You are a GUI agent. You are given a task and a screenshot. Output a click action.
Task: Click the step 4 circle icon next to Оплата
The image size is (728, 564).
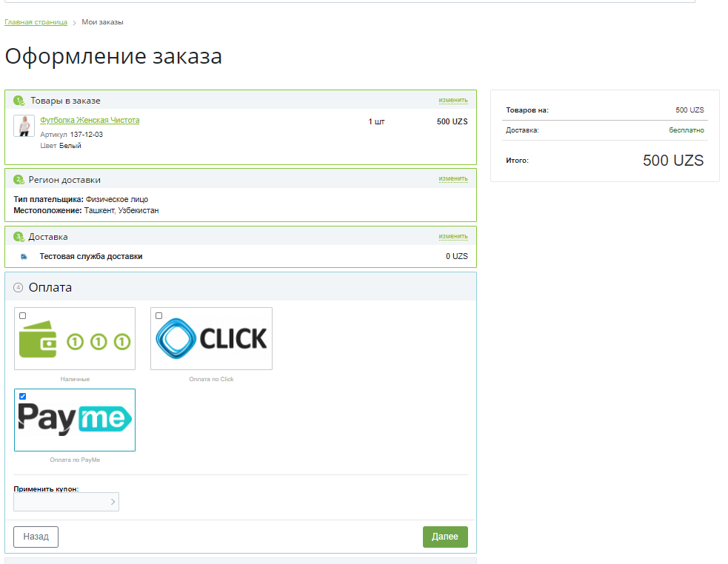tap(18, 288)
